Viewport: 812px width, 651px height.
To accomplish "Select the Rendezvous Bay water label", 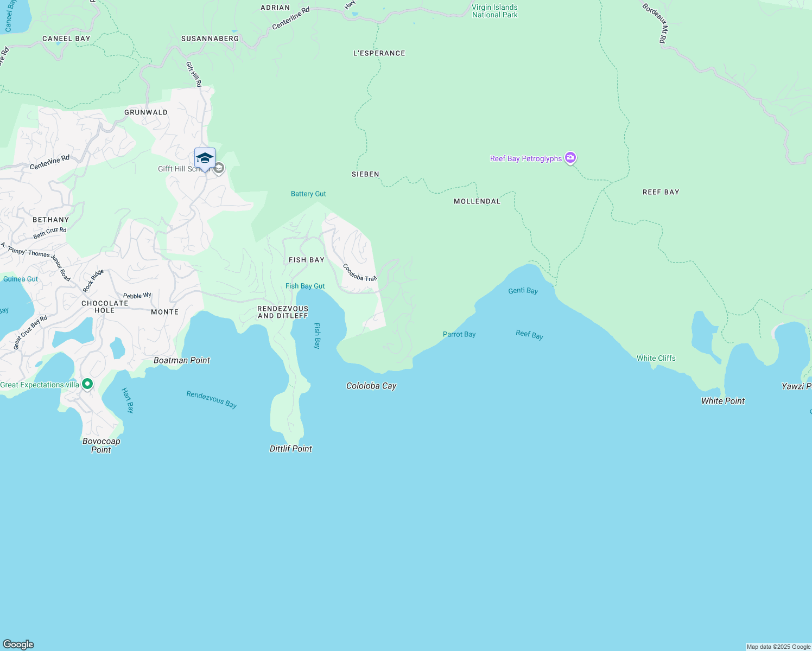I will [x=212, y=399].
